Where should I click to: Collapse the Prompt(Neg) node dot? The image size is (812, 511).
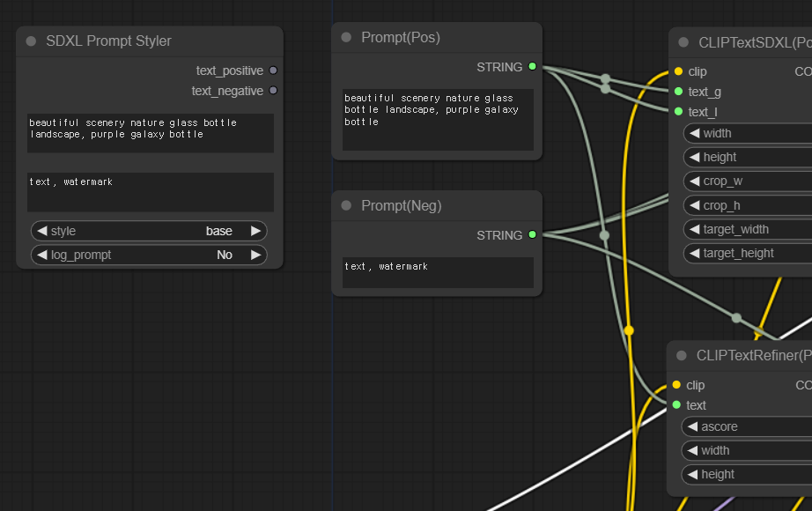pos(346,206)
